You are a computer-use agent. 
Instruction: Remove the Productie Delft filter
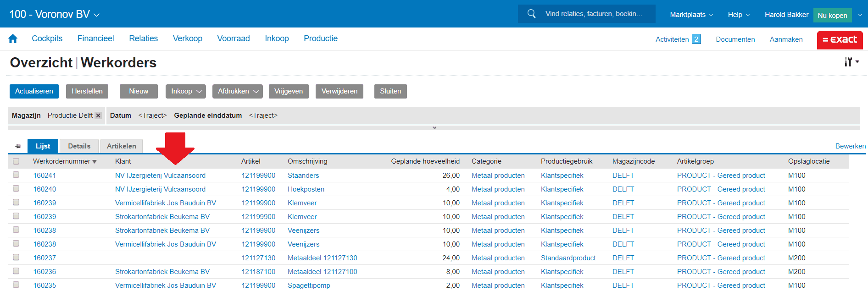[98, 115]
